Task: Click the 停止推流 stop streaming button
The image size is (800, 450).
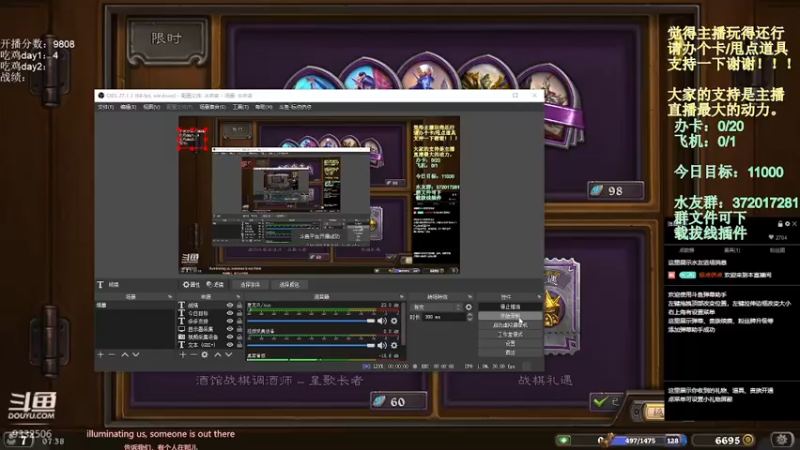Action: click(510, 307)
